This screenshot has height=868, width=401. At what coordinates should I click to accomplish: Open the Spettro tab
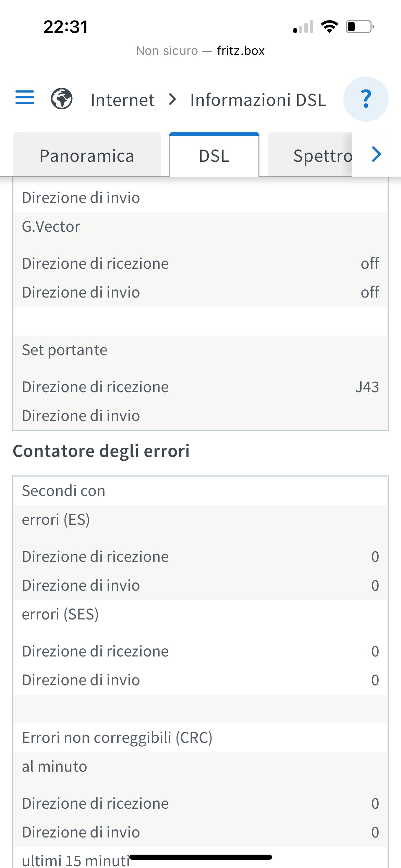pyautogui.click(x=309, y=155)
